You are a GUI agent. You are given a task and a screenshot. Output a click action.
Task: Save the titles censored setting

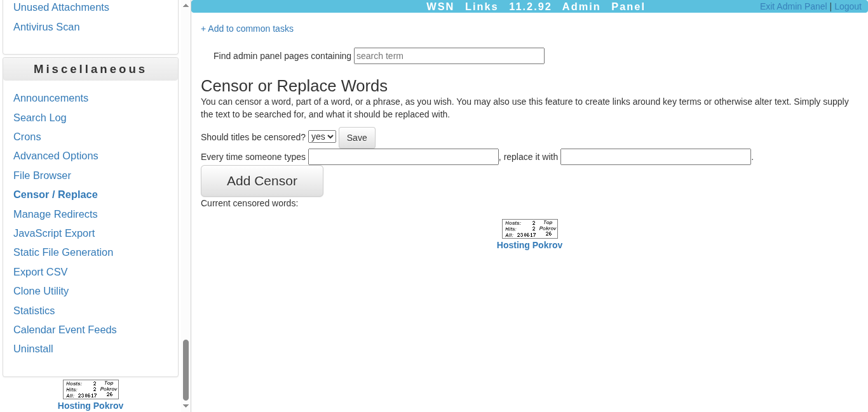(x=356, y=138)
